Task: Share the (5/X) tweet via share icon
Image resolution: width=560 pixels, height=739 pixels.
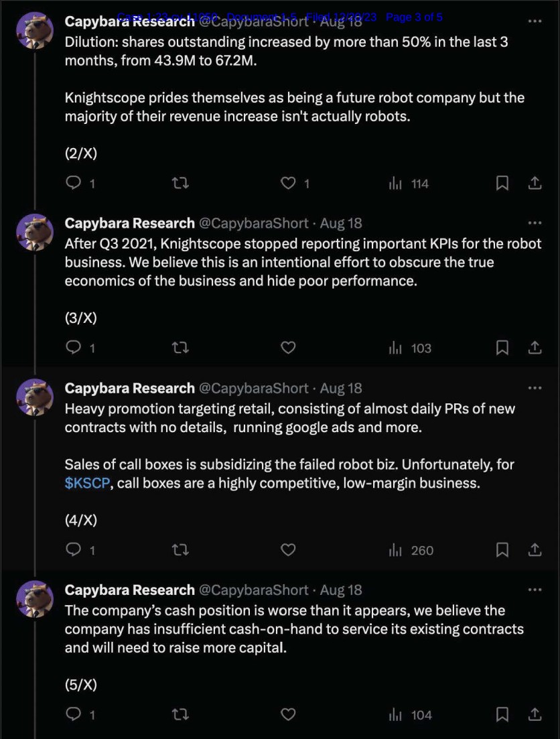Action: point(535,715)
